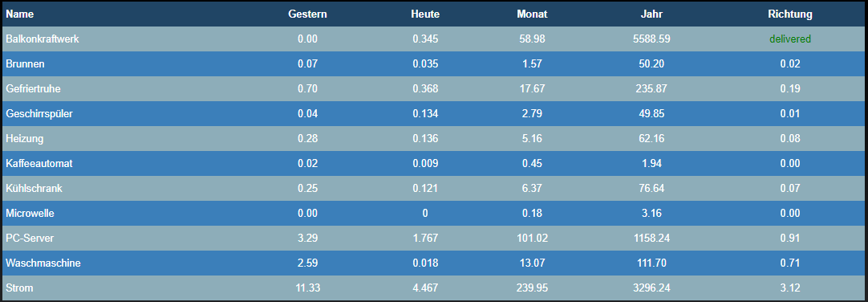Select the Microwelle row name

pyautogui.click(x=30, y=214)
